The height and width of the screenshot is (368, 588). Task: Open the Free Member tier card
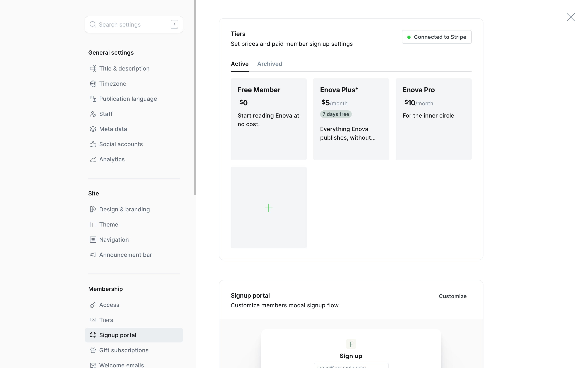[268, 119]
